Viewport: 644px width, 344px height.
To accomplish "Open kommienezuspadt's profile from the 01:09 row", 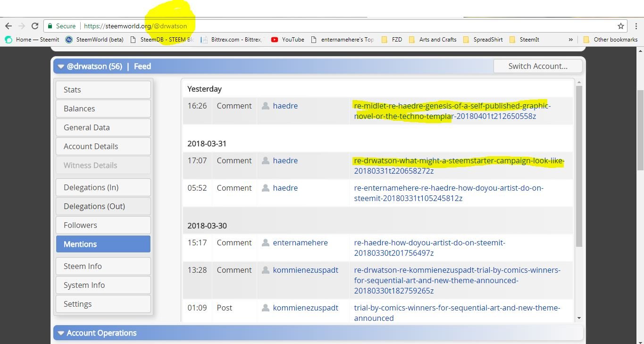I will pyautogui.click(x=306, y=308).
